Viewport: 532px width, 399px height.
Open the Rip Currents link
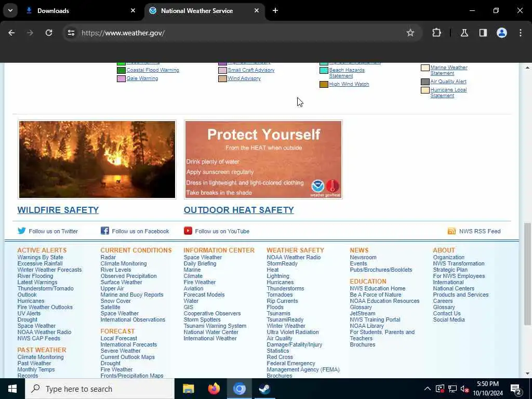(282, 301)
